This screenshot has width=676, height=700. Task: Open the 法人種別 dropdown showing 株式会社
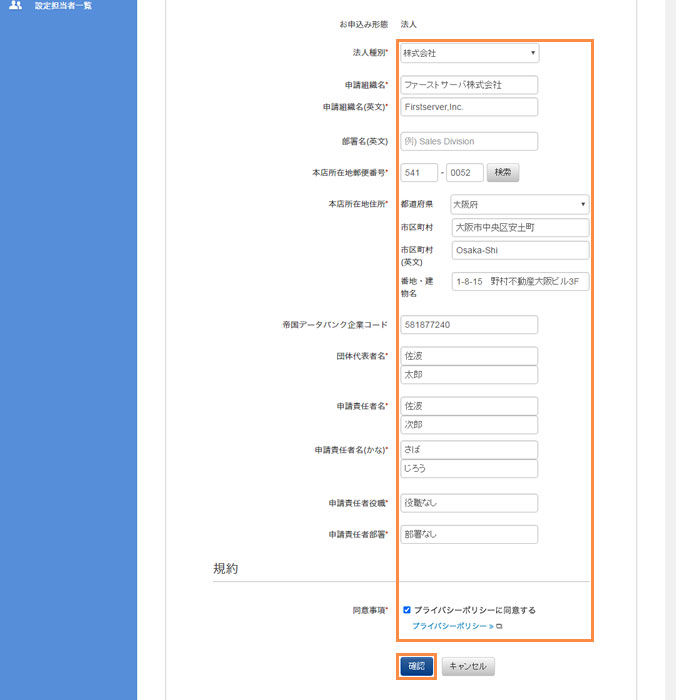tap(469, 53)
